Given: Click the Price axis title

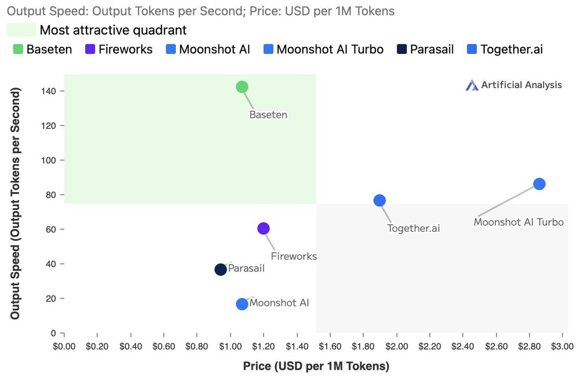Looking at the screenshot, I should tap(316, 366).
